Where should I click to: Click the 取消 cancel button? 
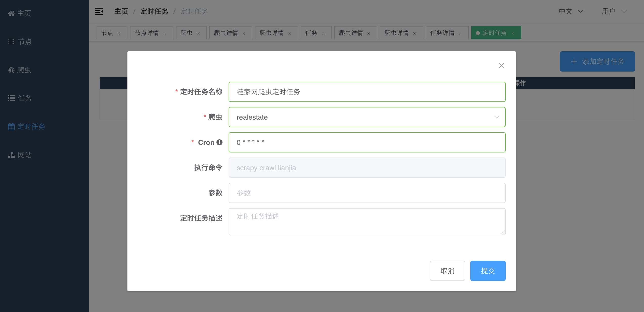click(x=447, y=271)
